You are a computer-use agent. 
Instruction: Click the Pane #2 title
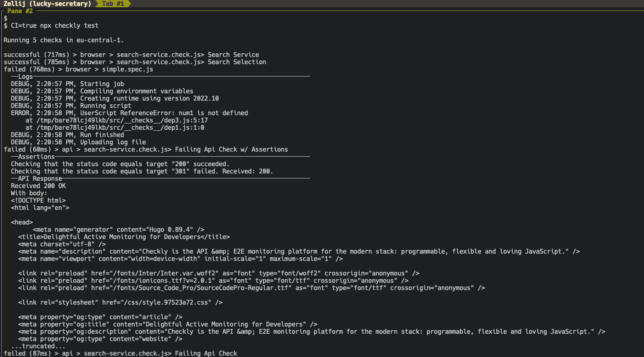pyautogui.click(x=20, y=10)
